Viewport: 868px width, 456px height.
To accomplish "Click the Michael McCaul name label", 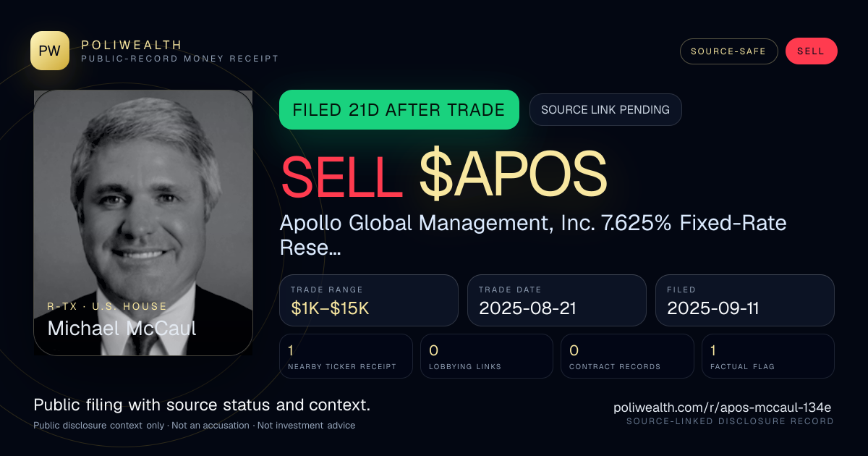I will click(x=122, y=328).
